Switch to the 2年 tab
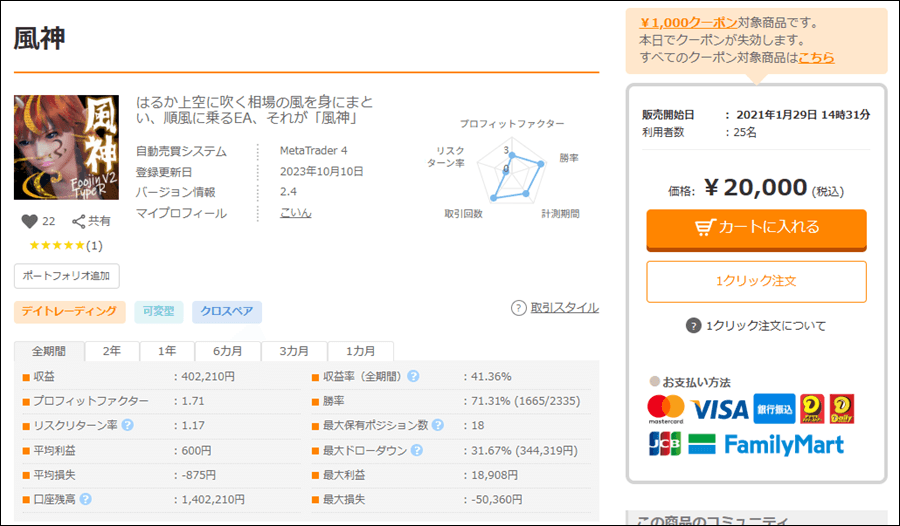 click(112, 352)
